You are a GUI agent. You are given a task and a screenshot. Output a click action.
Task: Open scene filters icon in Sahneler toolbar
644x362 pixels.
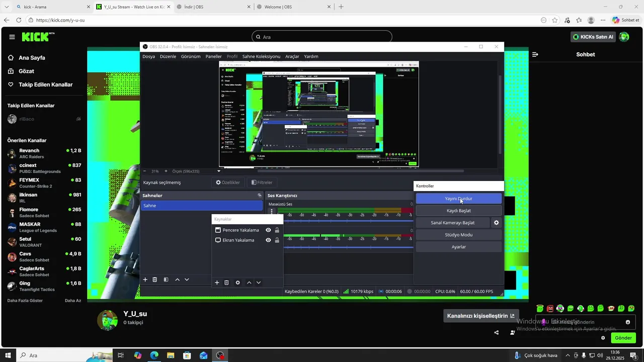coord(166,280)
